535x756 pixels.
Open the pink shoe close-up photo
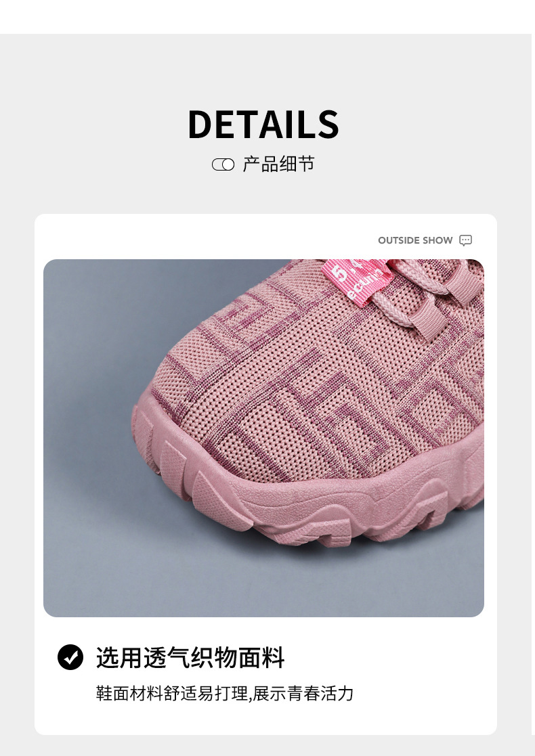point(263,439)
